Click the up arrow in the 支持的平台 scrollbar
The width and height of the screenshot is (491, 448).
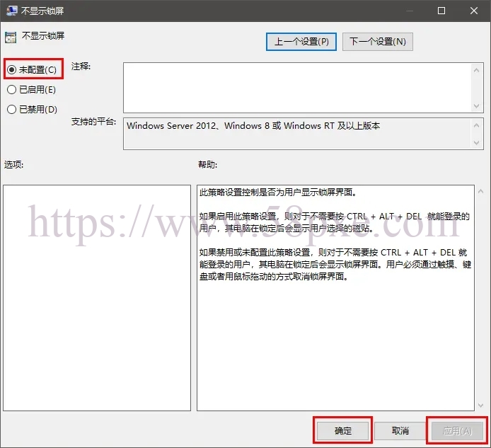[477, 125]
